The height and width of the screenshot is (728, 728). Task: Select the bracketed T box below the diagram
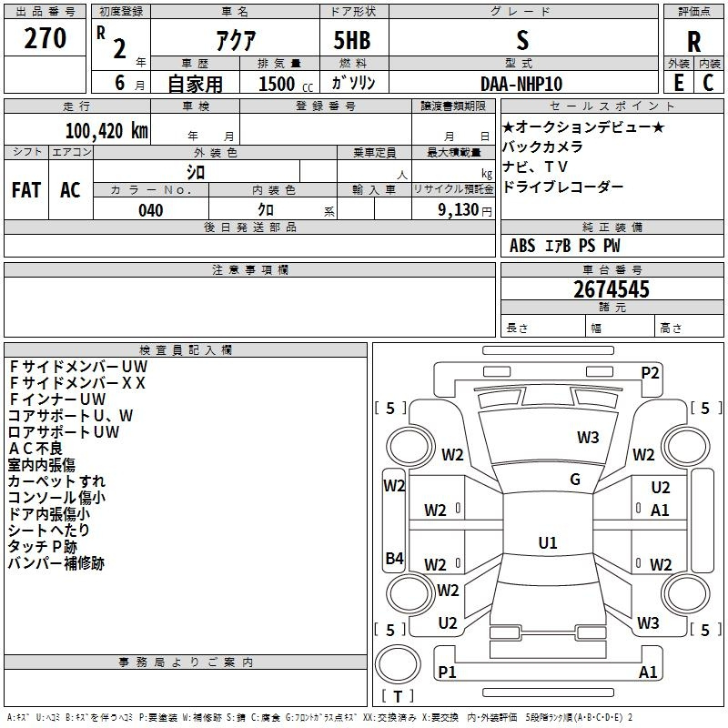pos(398,696)
